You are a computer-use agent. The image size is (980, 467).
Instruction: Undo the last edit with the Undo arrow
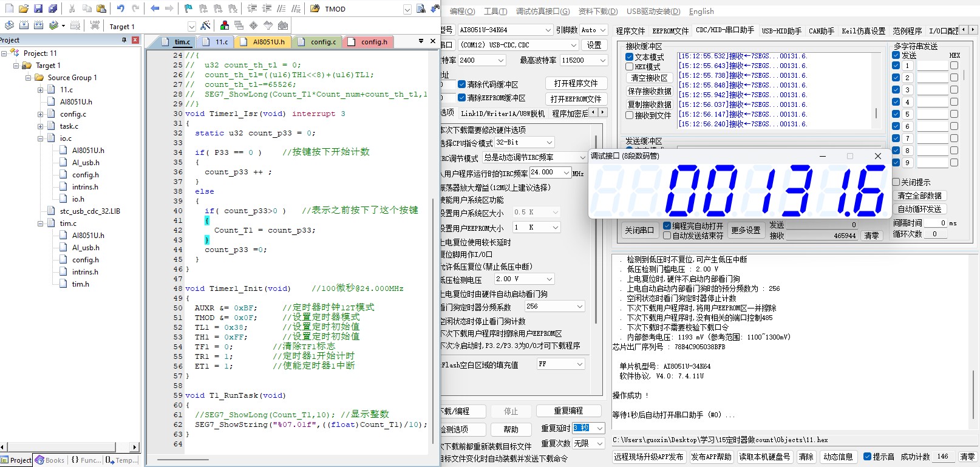120,9
